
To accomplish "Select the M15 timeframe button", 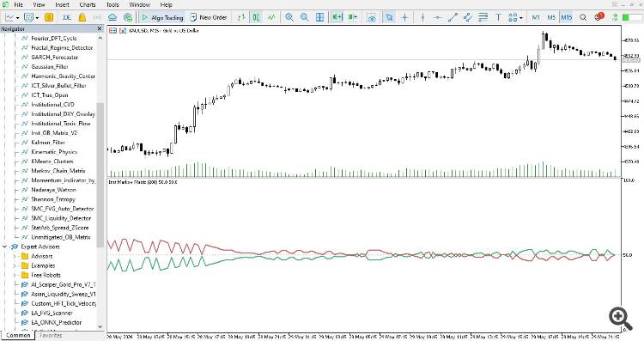I will [x=567, y=18].
